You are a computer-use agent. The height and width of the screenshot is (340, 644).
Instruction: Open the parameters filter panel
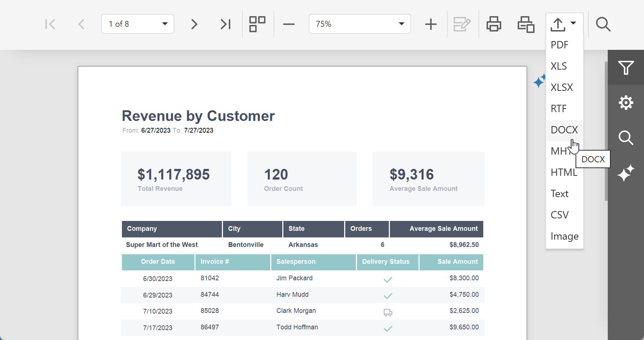pos(626,68)
